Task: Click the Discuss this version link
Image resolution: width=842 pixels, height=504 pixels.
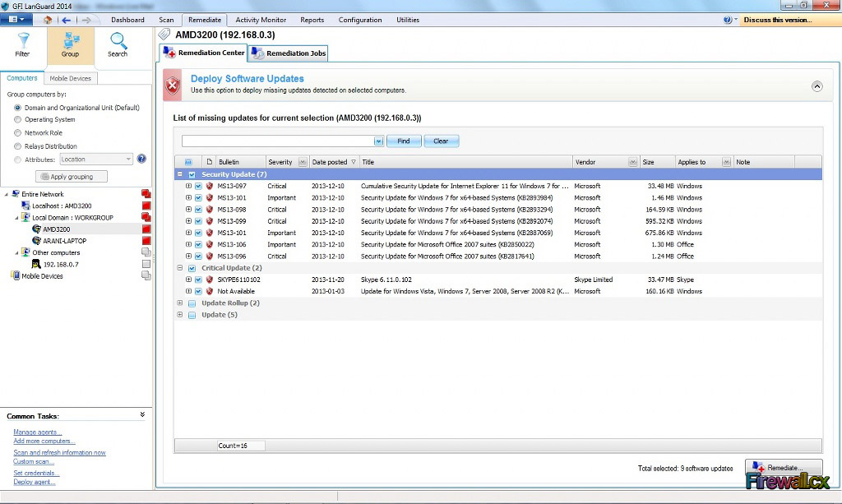Action: coord(778,20)
